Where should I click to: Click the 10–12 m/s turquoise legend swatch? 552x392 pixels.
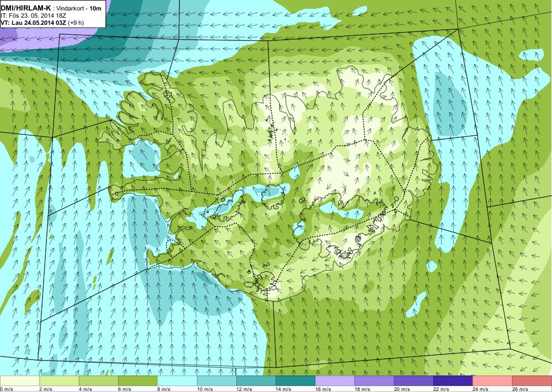click(217, 381)
